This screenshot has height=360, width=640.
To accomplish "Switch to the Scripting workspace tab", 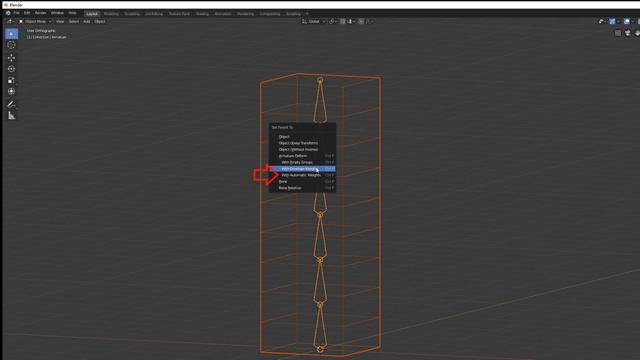I will [293, 14].
